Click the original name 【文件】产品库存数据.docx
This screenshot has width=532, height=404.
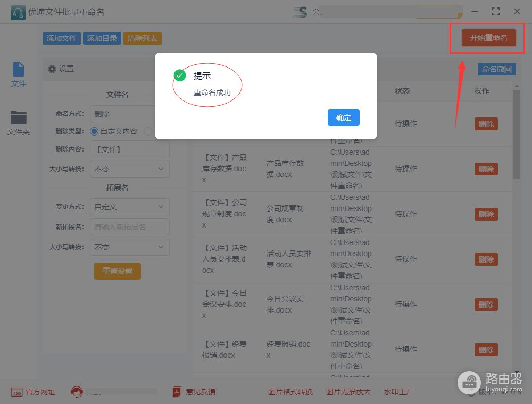point(225,169)
